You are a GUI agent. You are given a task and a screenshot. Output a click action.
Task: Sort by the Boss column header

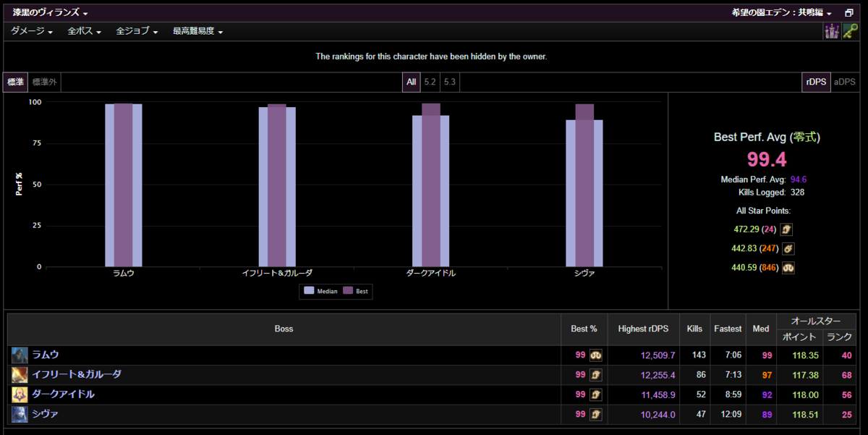pyautogui.click(x=284, y=329)
